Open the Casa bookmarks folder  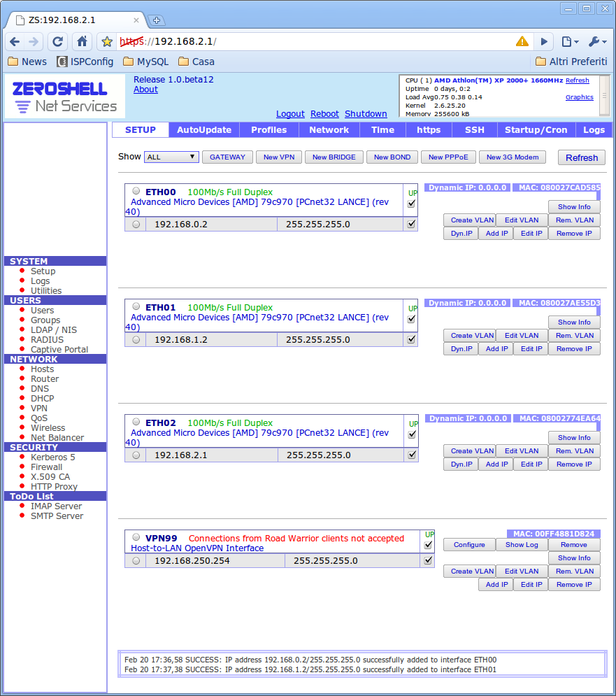point(196,62)
